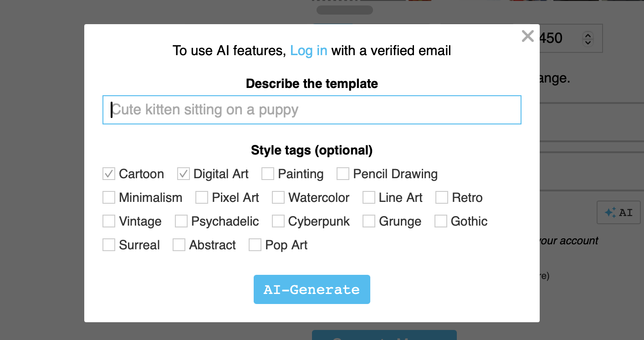The height and width of the screenshot is (340, 644).
Task: Tick the Pixel Art checkbox
Action: point(202,197)
